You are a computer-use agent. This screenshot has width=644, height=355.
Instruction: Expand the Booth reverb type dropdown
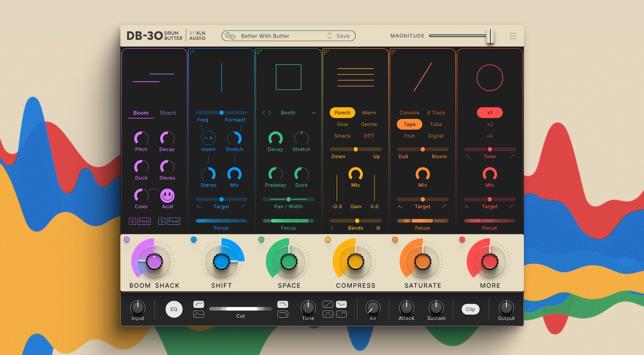tap(314, 113)
